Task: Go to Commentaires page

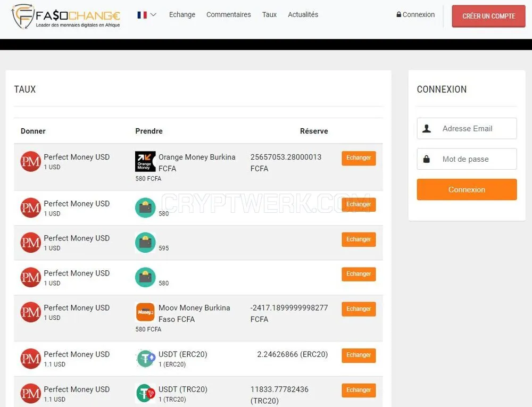Action: click(x=229, y=14)
